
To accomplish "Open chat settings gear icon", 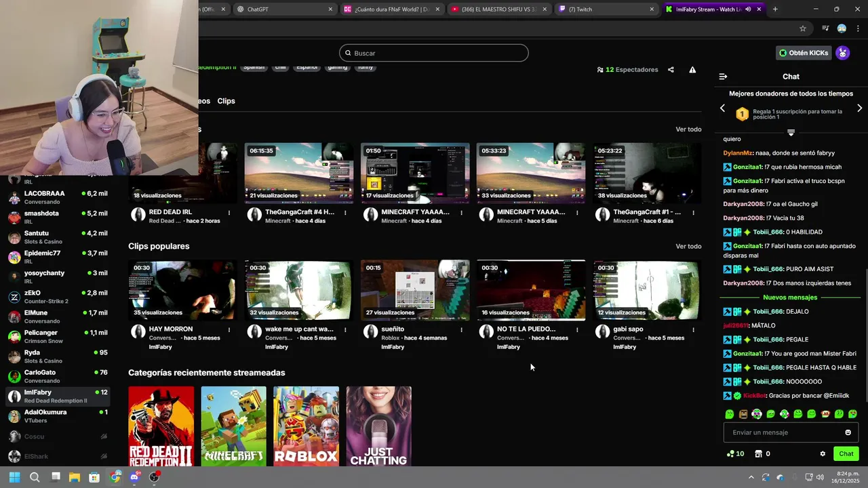I will pos(823,454).
